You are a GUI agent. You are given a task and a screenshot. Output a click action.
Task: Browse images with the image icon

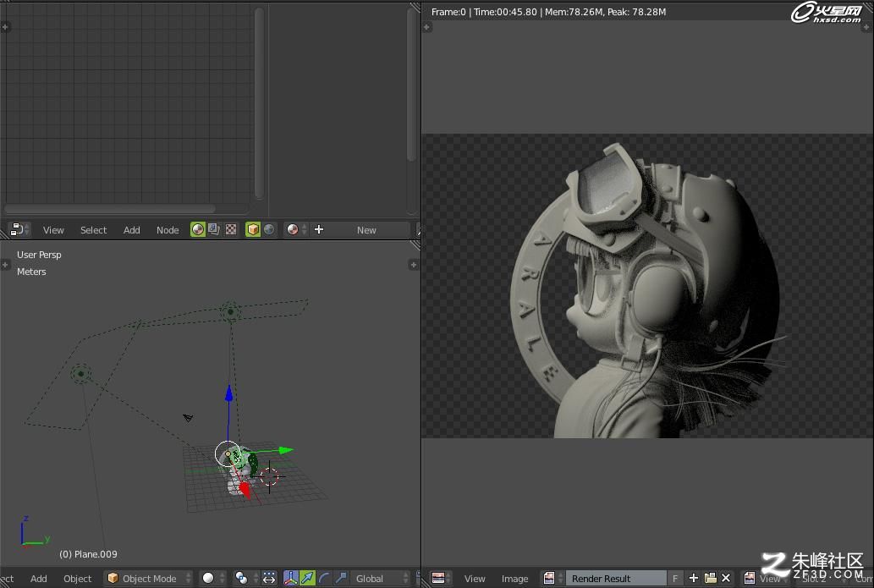coord(552,579)
